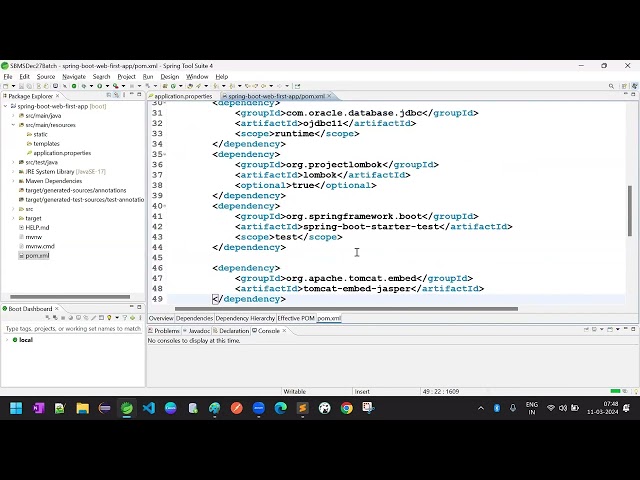Open Google Chrome from taskbar

347,408
